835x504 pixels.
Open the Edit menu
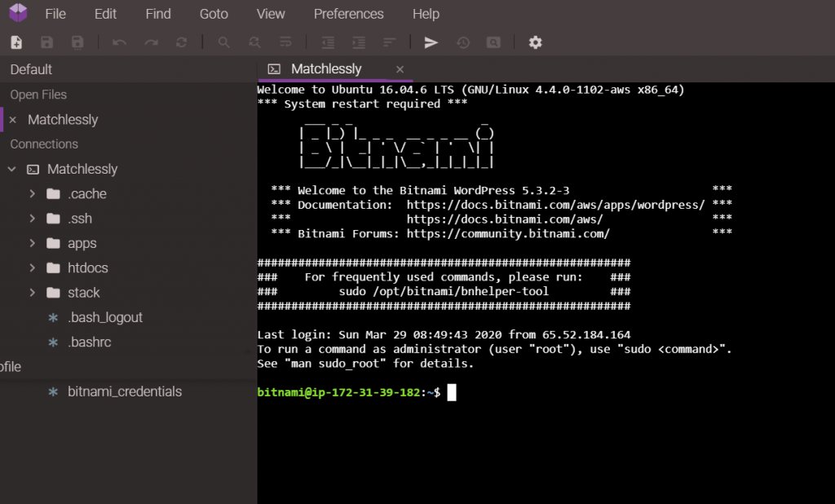(105, 14)
